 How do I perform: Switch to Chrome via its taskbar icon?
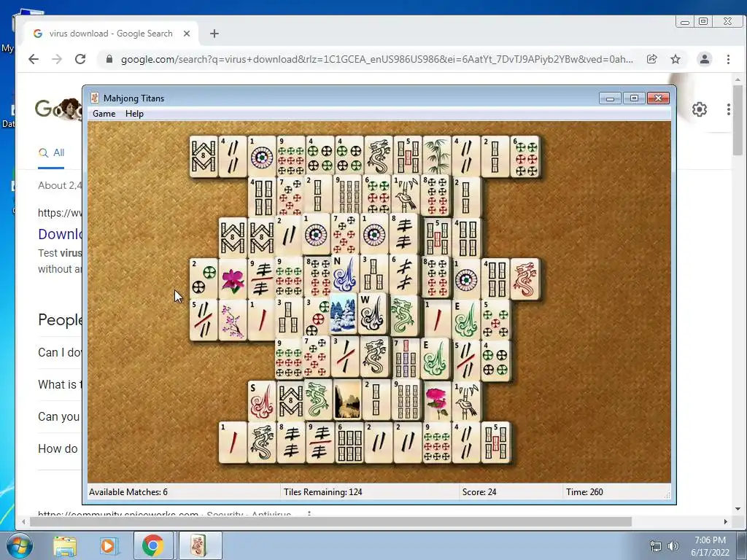pos(153,545)
